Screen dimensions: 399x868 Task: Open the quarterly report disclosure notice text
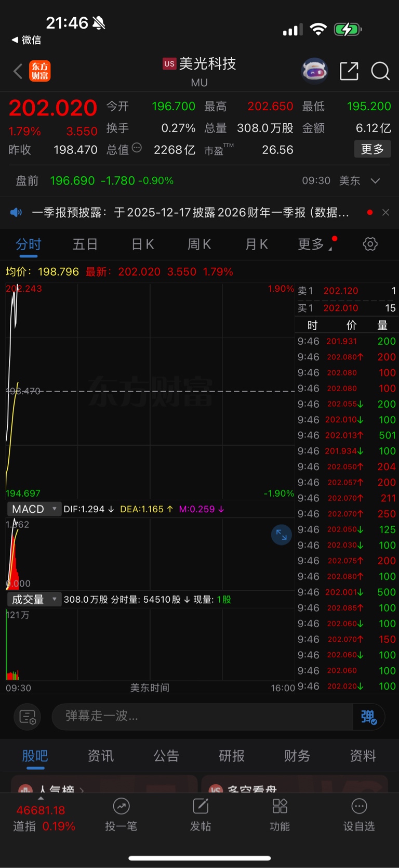click(x=190, y=212)
